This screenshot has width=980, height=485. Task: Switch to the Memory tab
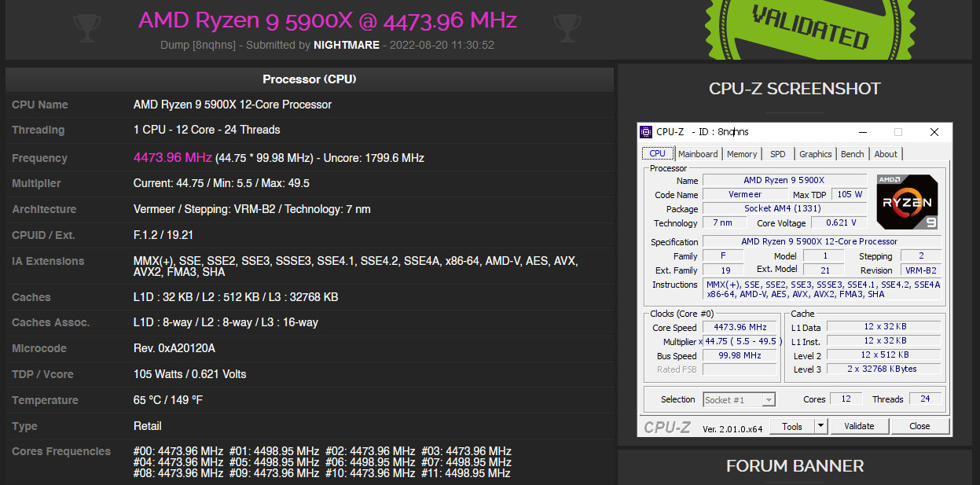pyautogui.click(x=742, y=154)
